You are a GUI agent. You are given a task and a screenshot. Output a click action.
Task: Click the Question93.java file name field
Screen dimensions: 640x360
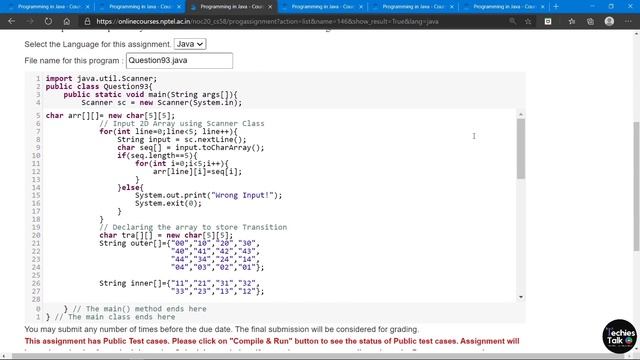179,60
